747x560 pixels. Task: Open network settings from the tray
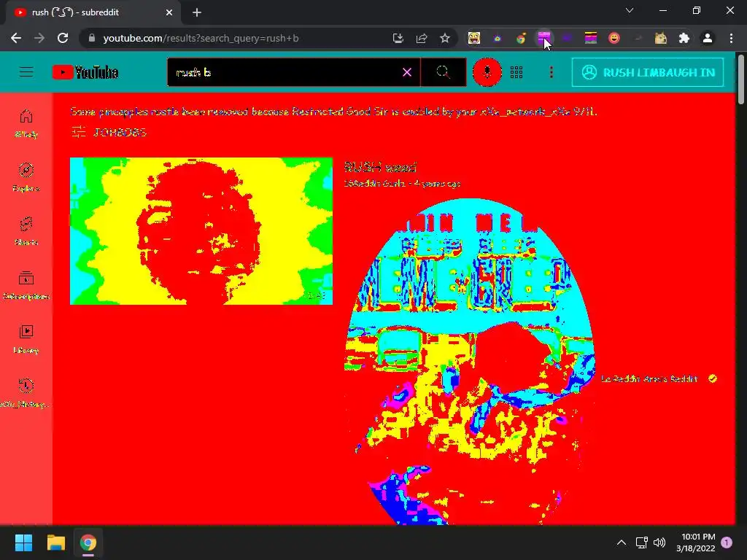(642, 542)
